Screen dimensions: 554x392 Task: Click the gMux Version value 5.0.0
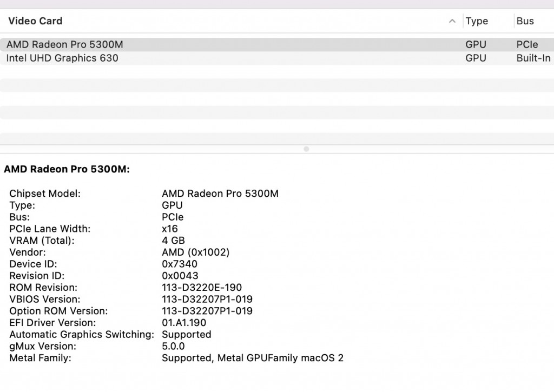[x=173, y=346]
